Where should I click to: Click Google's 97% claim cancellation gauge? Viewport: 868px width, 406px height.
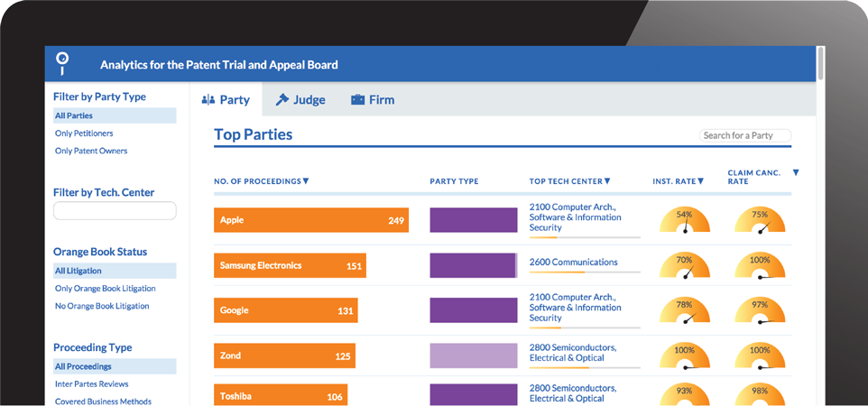[760, 311]
